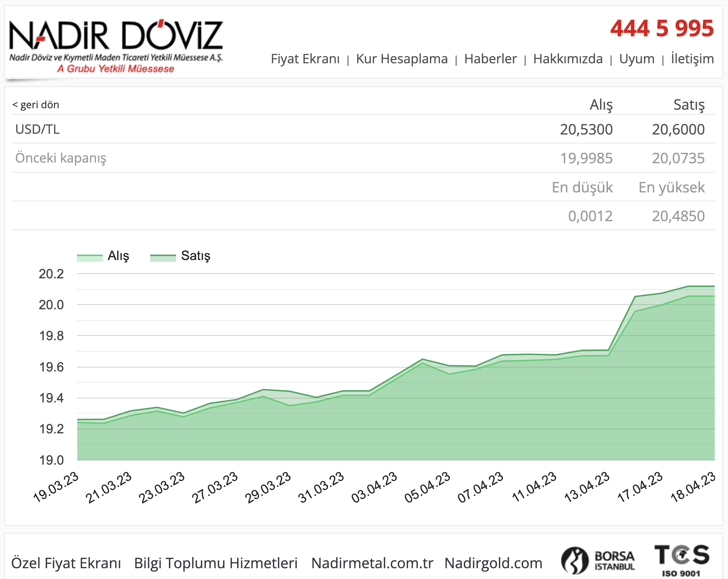Click the 444 5 995 phone number
The width and height of the screenshot is (728, 579).
(x=662, y=28)
